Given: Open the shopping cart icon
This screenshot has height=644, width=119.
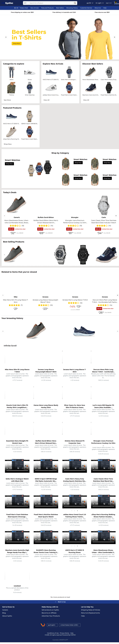Looking at the screenshot, I should 116,3.
